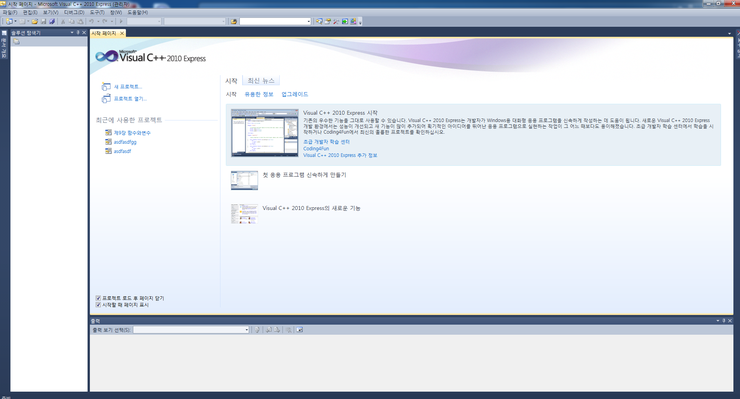Open recent project 제9장 함수와변수
740x399 pixels.
click(132, 133)
